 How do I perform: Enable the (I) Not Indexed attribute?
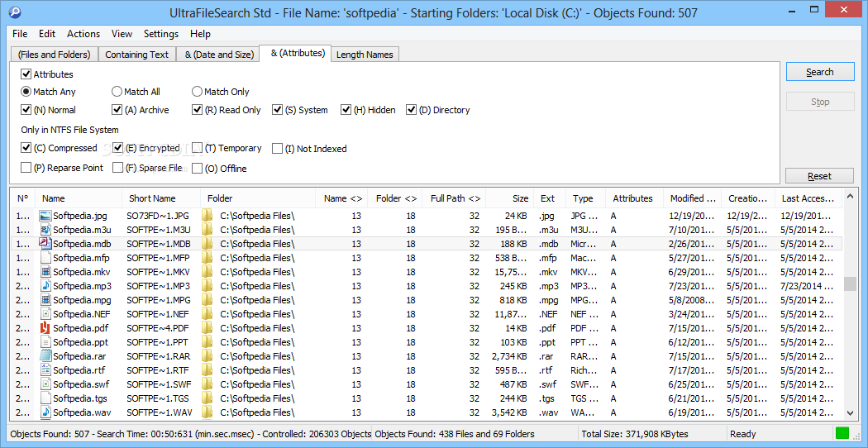tap(277, 149)
